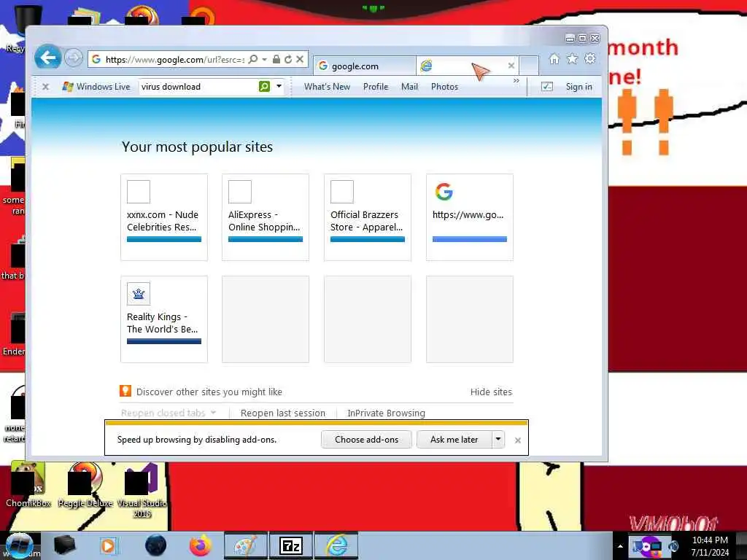This screenshot has width=747, height=560.
Task: Show hidden system tray icons arrow
Action: click(x=620, y=546)
